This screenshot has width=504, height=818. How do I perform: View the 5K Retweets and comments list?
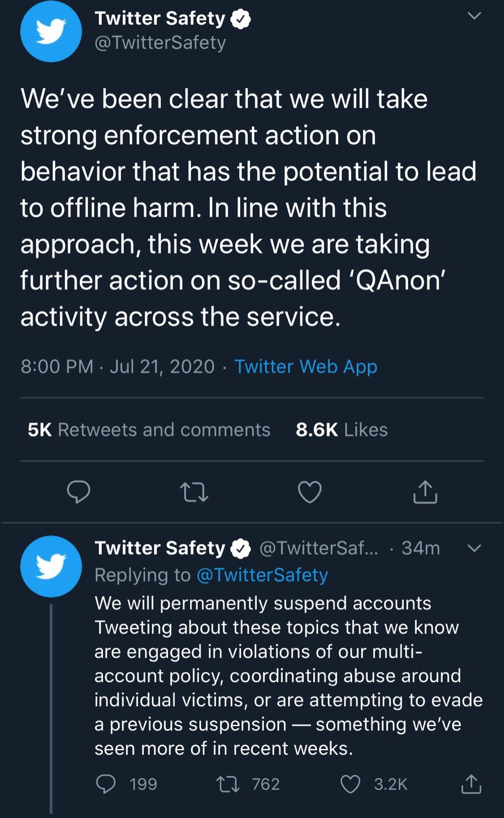click(x=149, y=430)
